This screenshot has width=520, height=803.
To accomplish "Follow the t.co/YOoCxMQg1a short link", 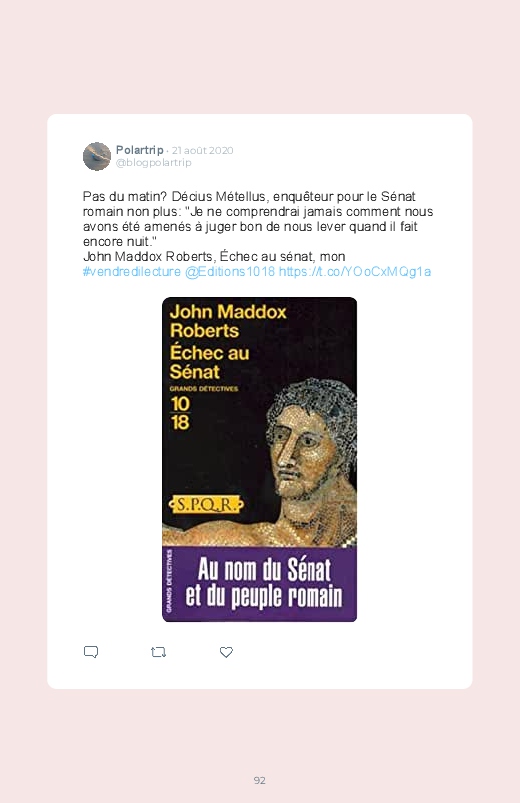I will click(x=355, y=271).
